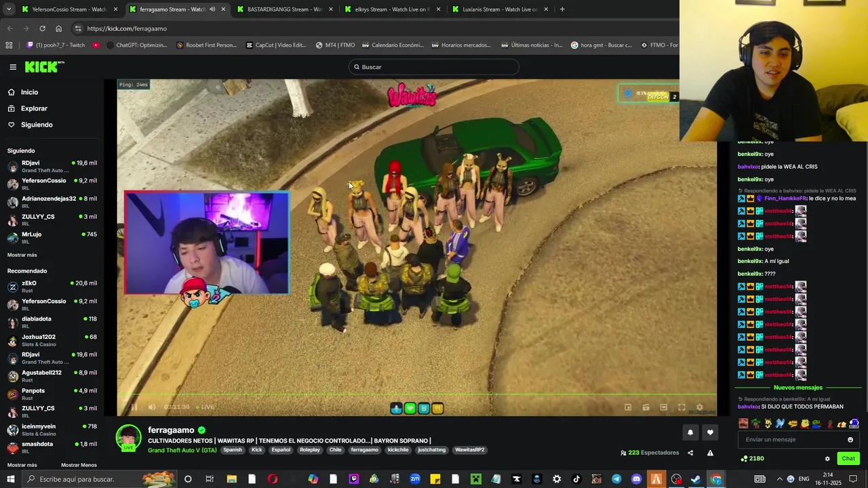Enter fullscreen mode on the player
The width and height of the screenshot is (868, 488).
pos(682,407)
